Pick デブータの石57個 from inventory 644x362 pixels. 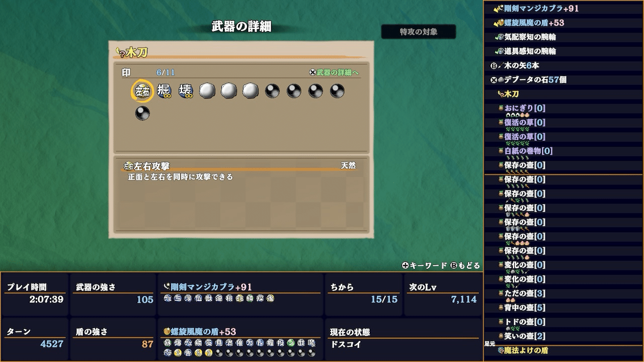pyautogui.click(x=528, y=79)
